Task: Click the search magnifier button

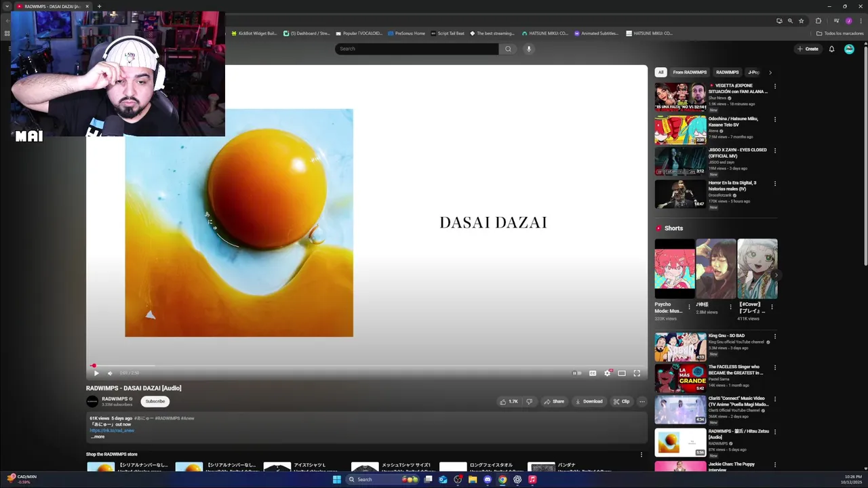Action: [x=508, y=49]
